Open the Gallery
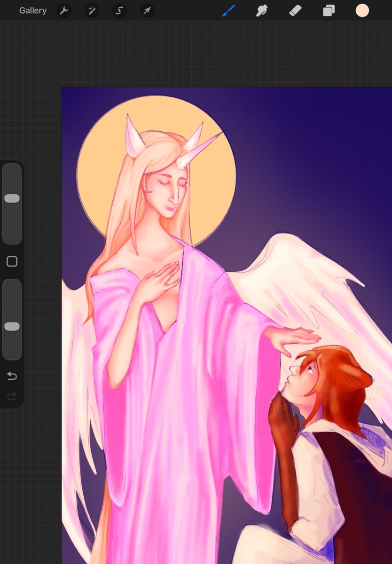Screen dimensions: 392x564 [x=33, y=10]
